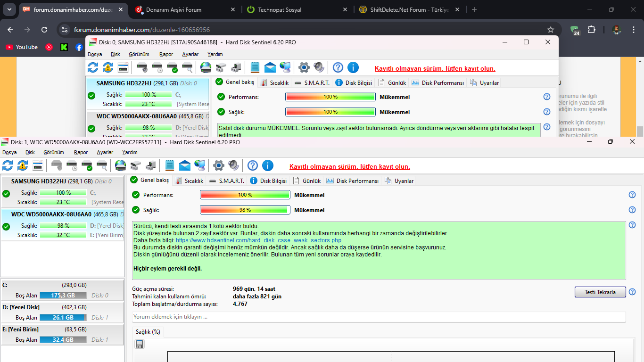
Task: Select SAMSUNG HD322HJ in Disk 1 window disk list
Action: [62, 191]
